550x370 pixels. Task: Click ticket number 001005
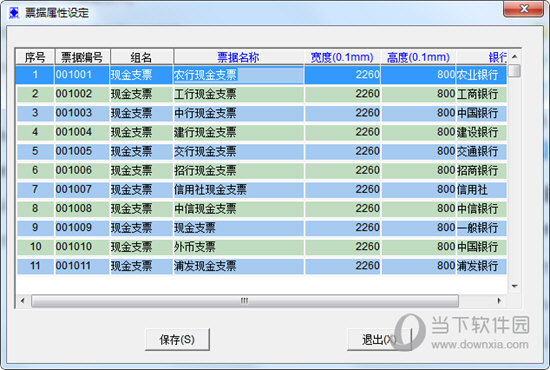(82, 151)
